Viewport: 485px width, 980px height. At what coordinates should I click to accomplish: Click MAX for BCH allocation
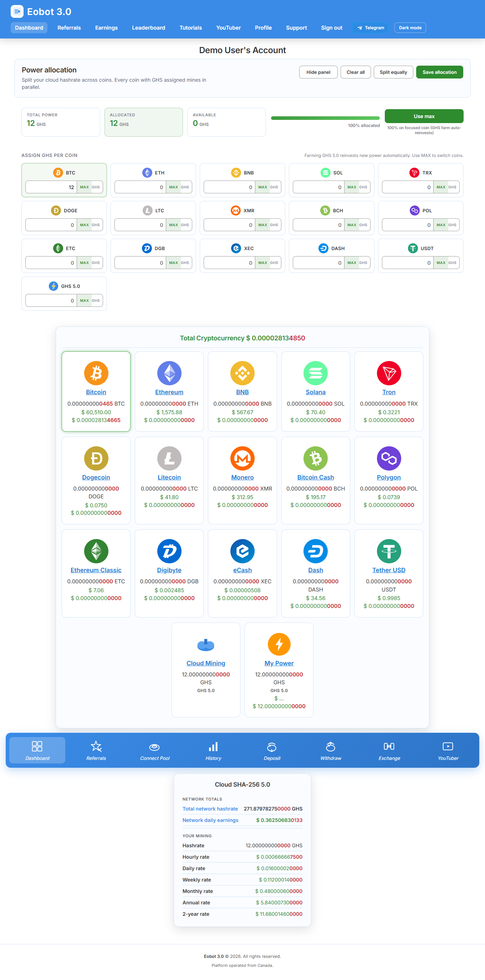[x=352, y=225]
